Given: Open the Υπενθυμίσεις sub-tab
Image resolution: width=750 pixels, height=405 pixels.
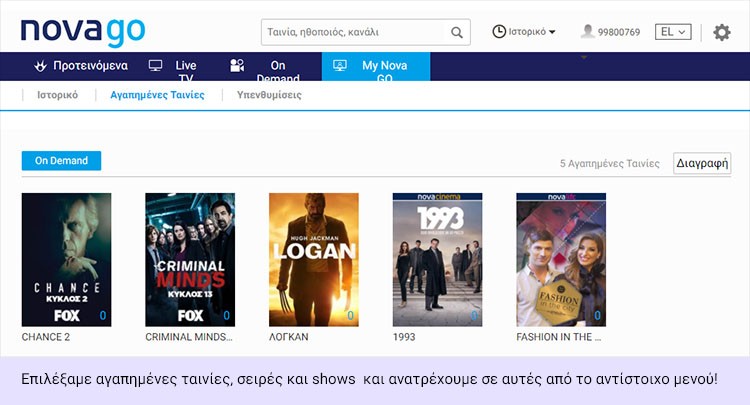Looking at the screenshot, I should click(x=269, y=95).
